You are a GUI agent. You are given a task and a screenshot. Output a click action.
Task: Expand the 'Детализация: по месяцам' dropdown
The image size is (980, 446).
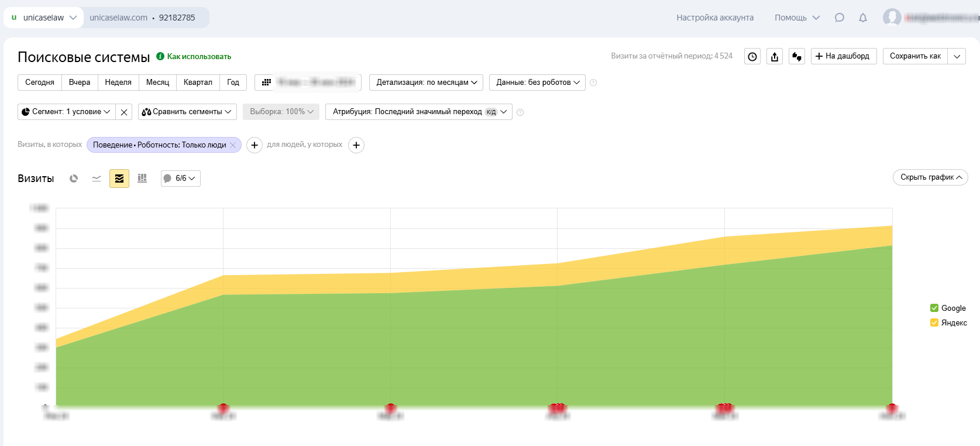coord(426,83)
